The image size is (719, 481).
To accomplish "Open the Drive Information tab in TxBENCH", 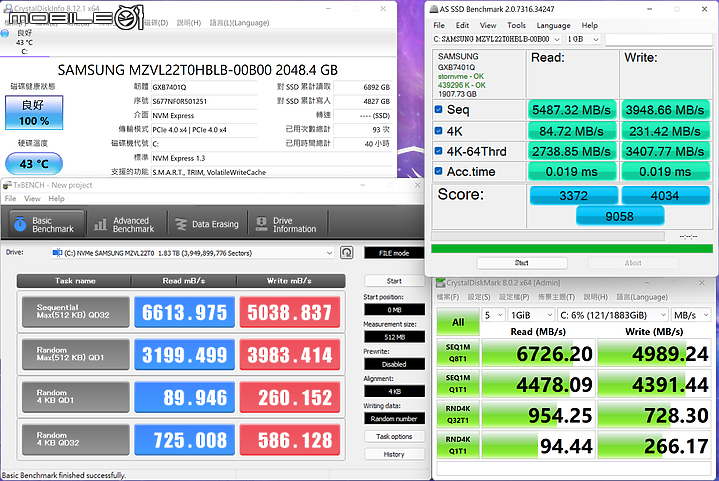I will [288, 224].
